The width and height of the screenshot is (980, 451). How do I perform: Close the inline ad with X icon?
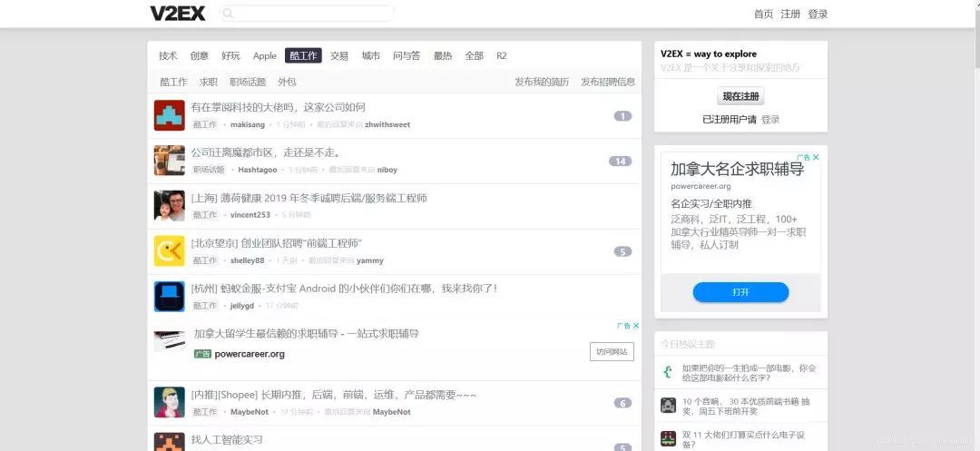[x=636, y=326]
